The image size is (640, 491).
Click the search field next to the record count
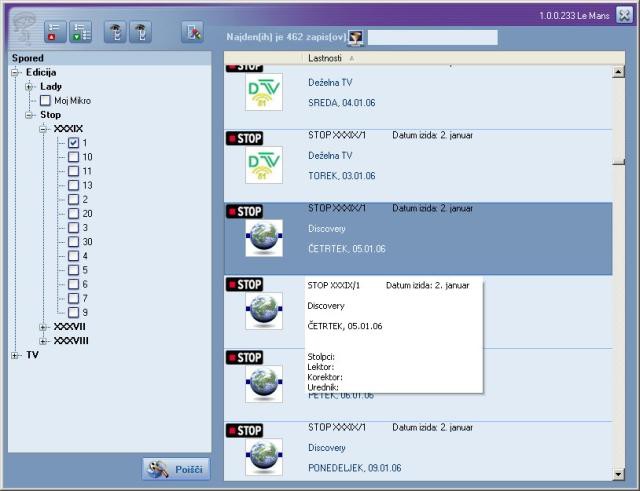click(x=432, y=37)
